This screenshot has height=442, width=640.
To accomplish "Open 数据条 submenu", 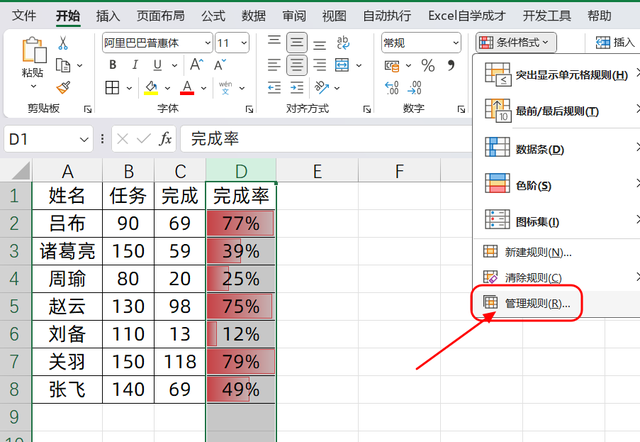I will click(558, 149).
